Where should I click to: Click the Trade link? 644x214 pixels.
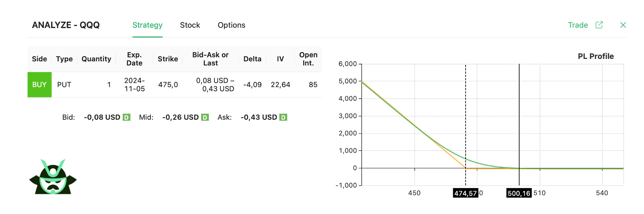coord(578,25)
